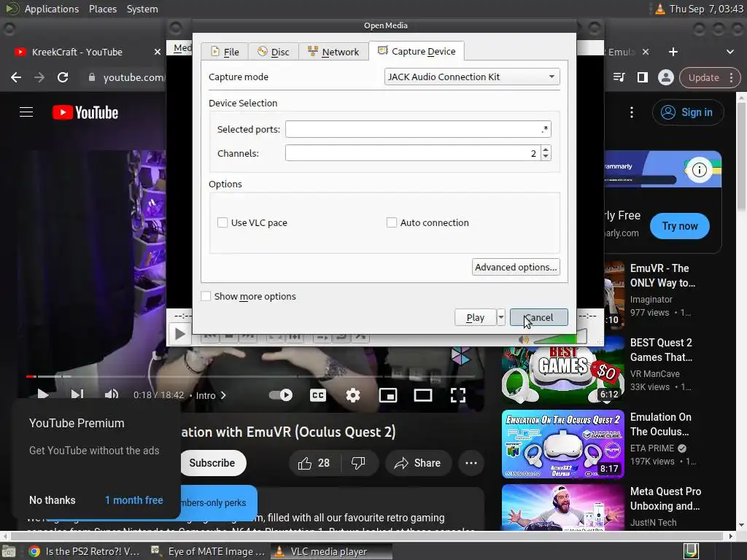Open the Network tab

point(333,52)
